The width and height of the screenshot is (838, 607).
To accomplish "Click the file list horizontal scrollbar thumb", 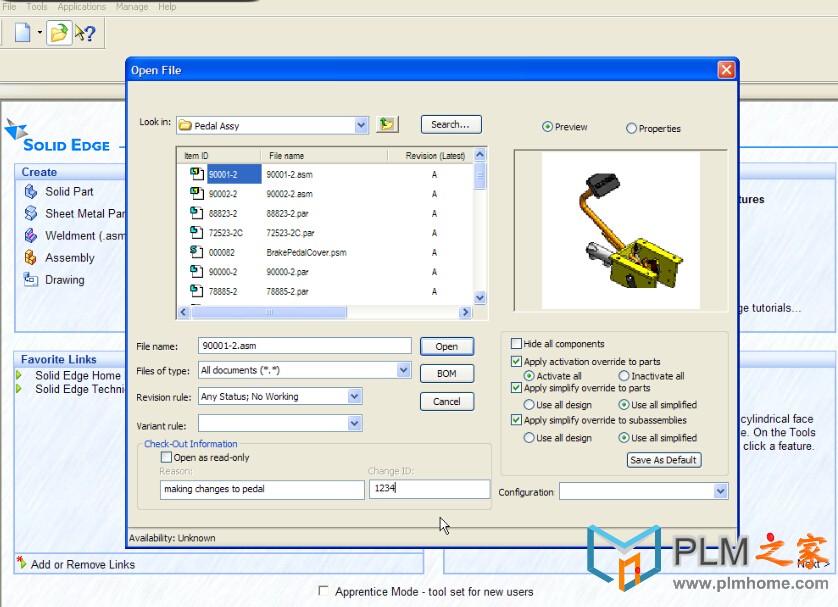I will pos(269,312).
